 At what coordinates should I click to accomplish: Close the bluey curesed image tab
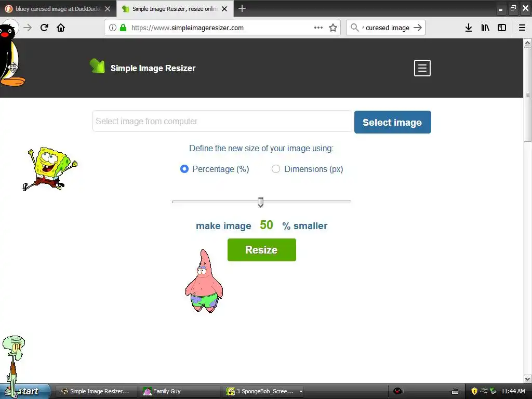click(x=108, y=9)
